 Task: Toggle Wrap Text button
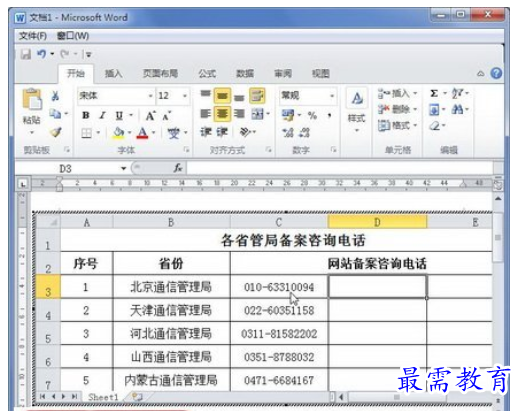257,96
